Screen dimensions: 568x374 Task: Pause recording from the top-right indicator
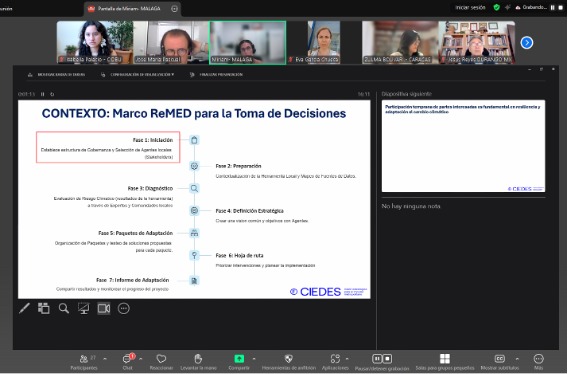point(552,7)
